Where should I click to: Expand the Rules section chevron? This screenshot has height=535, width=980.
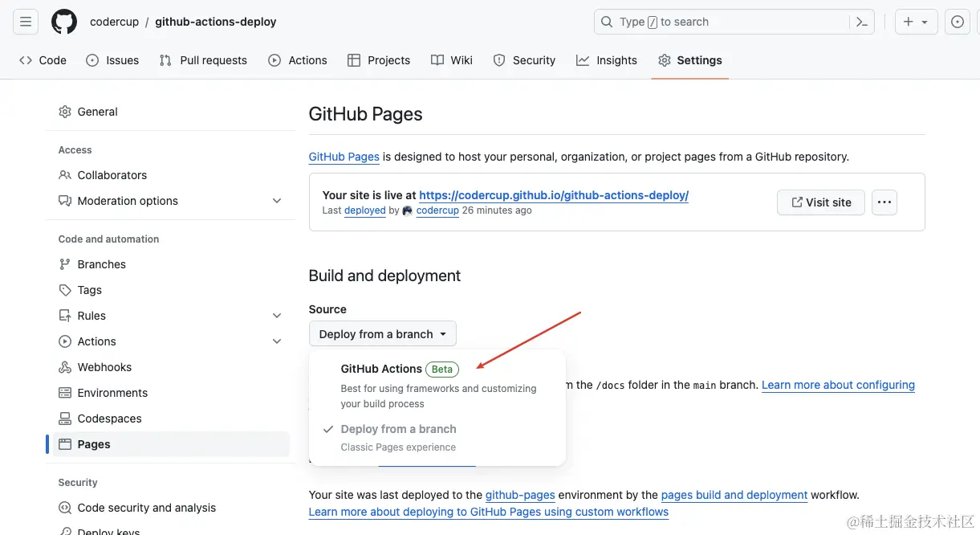(x=277, y=316)
